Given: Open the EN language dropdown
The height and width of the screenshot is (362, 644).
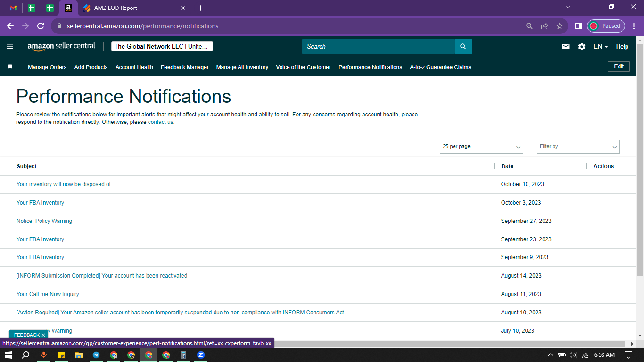Looking at the screenshot, I should (601, 47).
